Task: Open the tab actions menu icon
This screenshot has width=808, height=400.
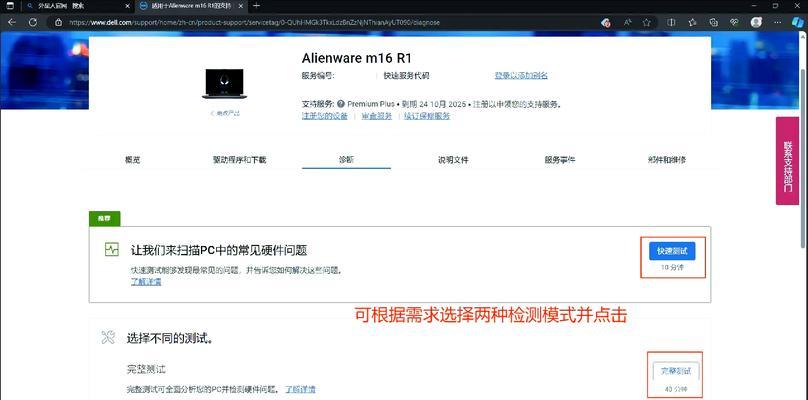Action: (x=11, y=6)
